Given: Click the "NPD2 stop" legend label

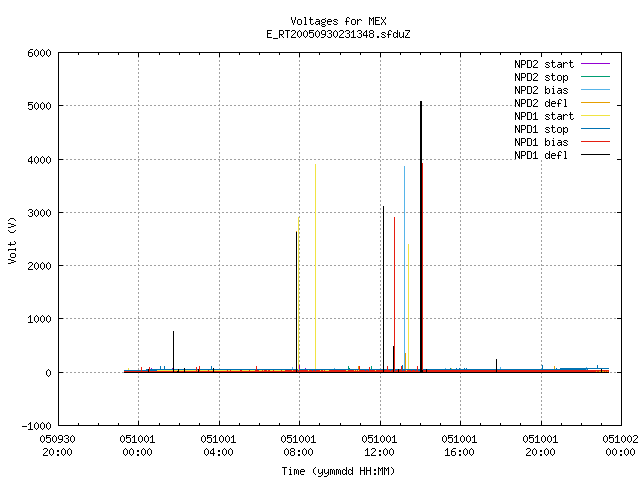Looking at the screenshot, I should coord(541,77).
